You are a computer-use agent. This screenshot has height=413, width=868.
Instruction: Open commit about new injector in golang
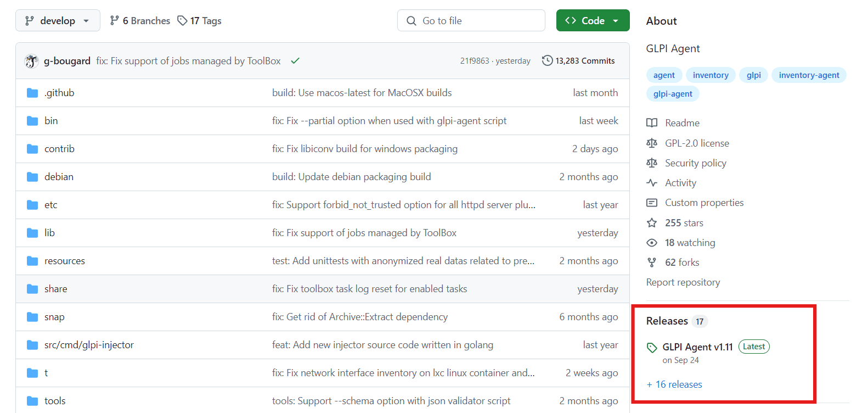click(x=382, y=345)
